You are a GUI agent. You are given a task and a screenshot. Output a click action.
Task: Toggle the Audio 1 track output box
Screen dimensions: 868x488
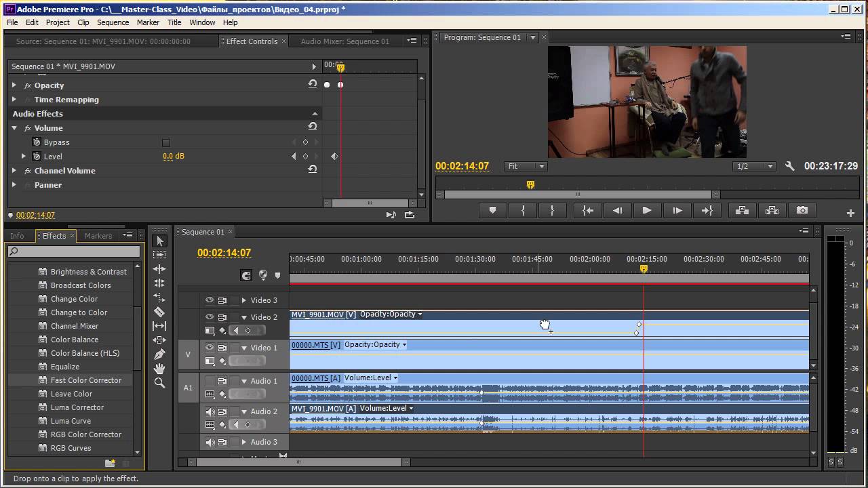210,381
